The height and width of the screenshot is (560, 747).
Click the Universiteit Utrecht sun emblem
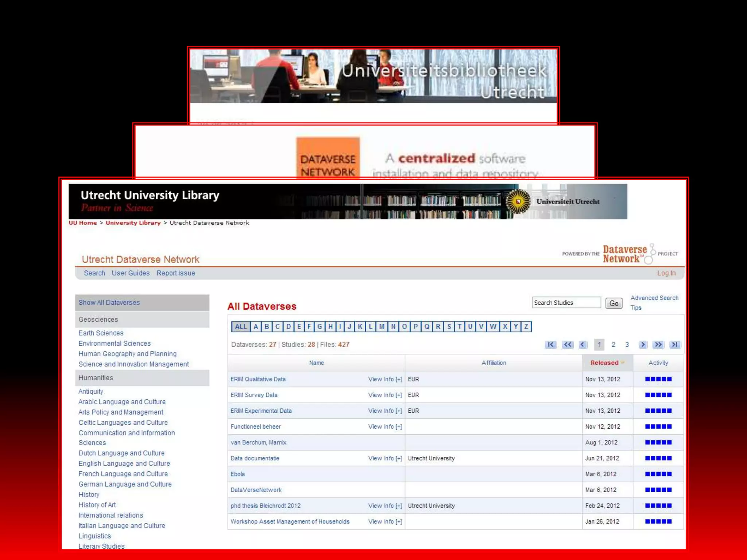(518, 201)
